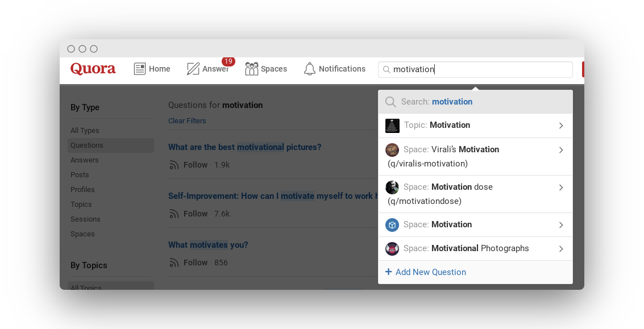Open the Notifications tab
Viewport: 644px width, 329px height.
click(x=335, y=69)
